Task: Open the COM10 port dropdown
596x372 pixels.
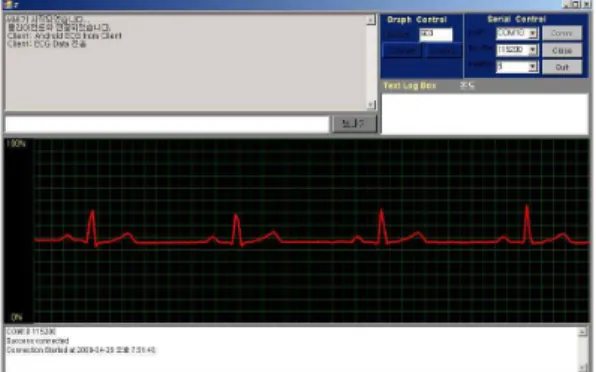Action: (533, 33)
